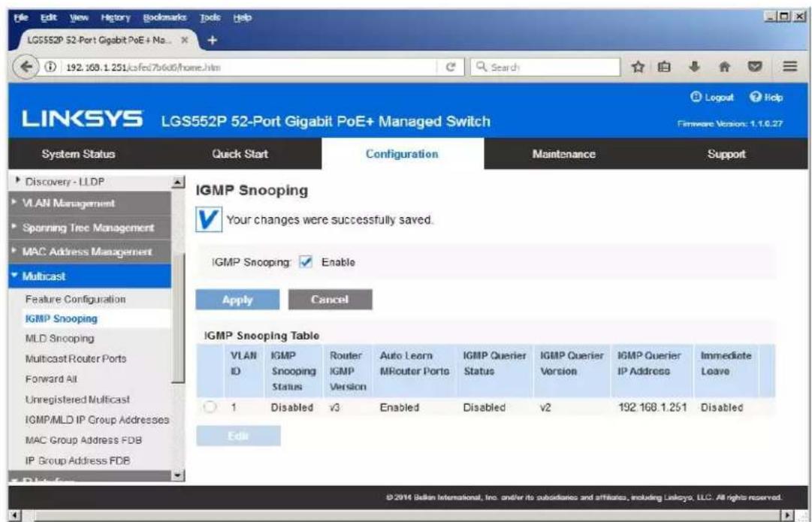Expand MAC Address Management menu
This screenshot has height=522, width=812.
coord(89,252)
